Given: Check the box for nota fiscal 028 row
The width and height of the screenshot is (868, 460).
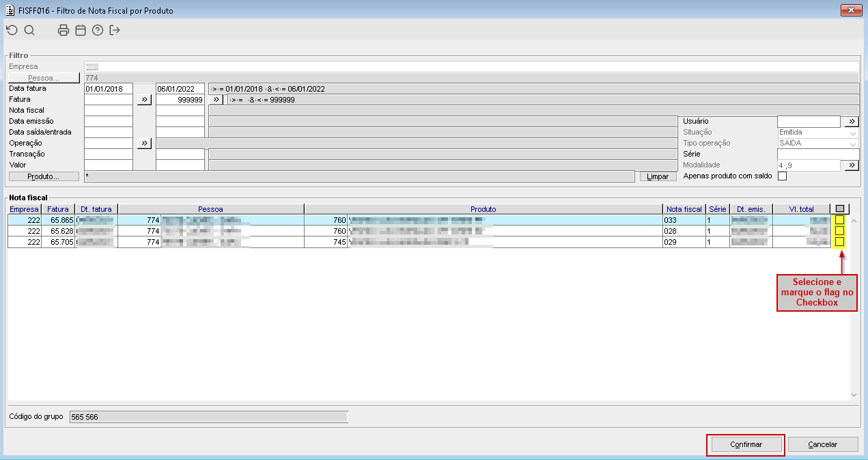Looking at the screenshot, I should (x=839, y=231).
